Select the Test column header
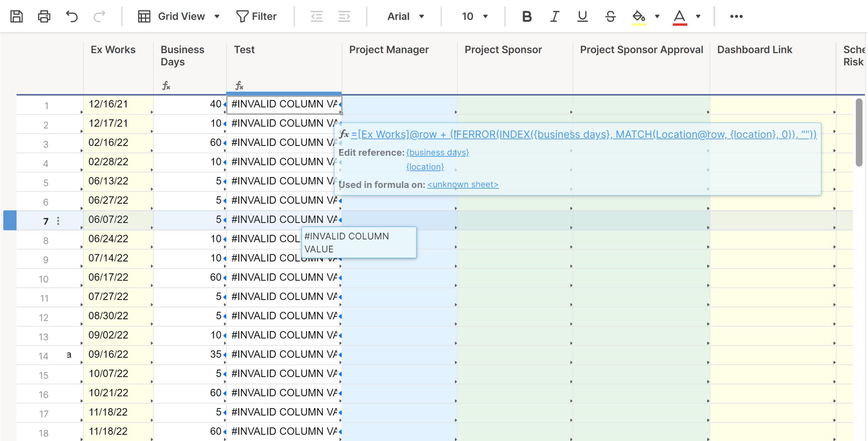This screenshot has height=441, width=868. pos(284,68)
